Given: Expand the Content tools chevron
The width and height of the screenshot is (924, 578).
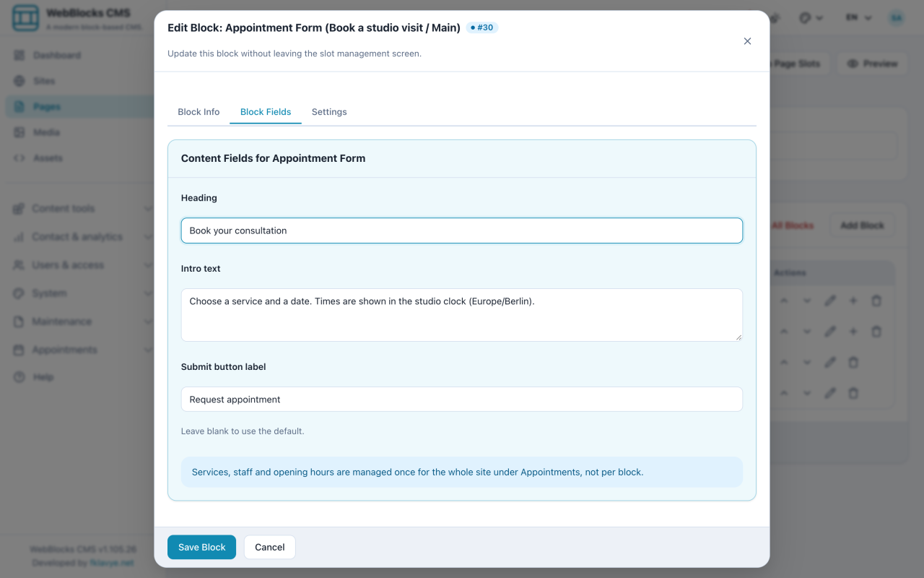Looking at the screenshot, I should point(148,209).
